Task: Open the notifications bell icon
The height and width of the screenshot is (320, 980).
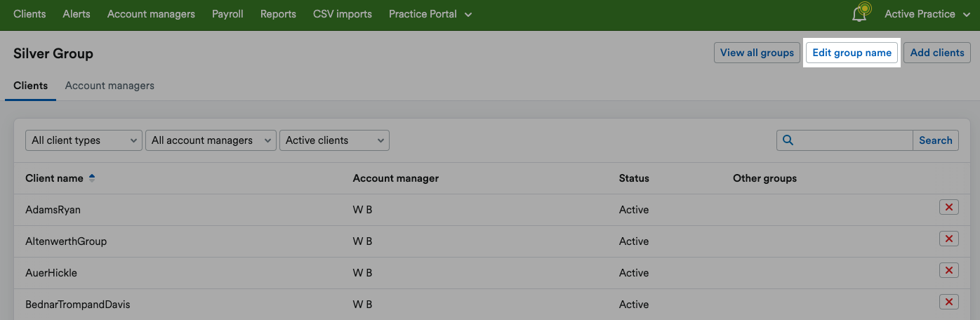Action: (859, 13)
